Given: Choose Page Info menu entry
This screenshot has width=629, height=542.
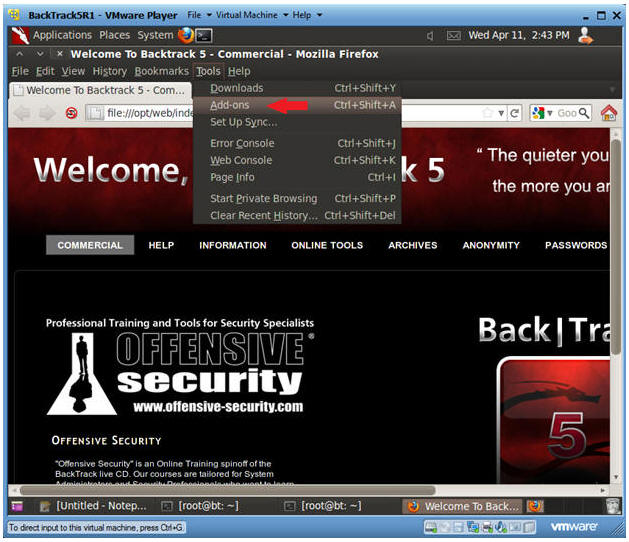Looking at the screenshot, I should coord(297,177).
